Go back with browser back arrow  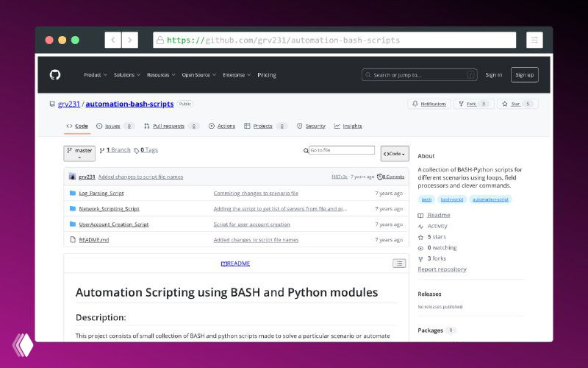point(113,40)
